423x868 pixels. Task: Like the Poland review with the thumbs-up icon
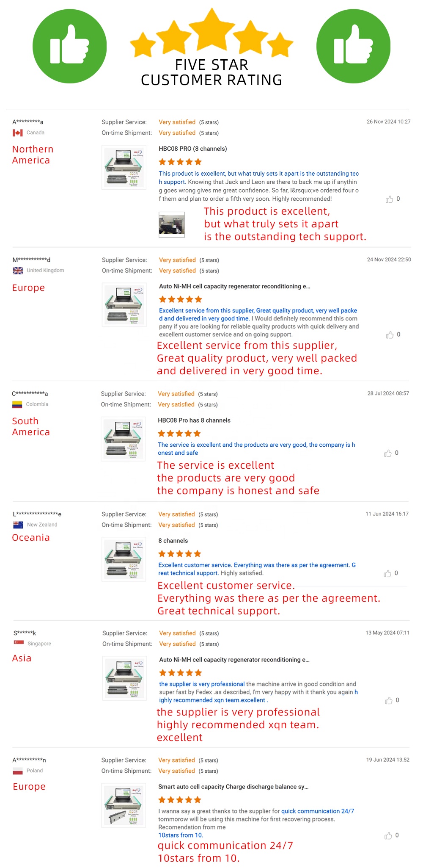tap(388, 836)
